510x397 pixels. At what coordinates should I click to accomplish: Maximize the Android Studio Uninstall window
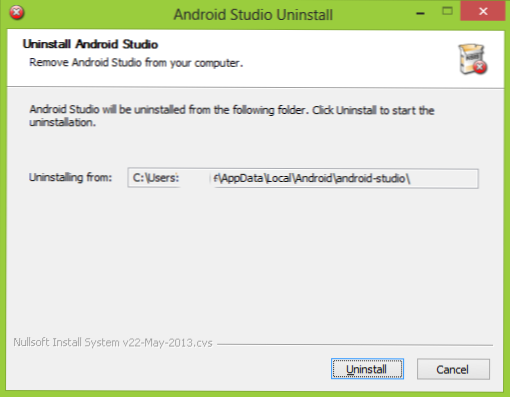tap(447, 11)
